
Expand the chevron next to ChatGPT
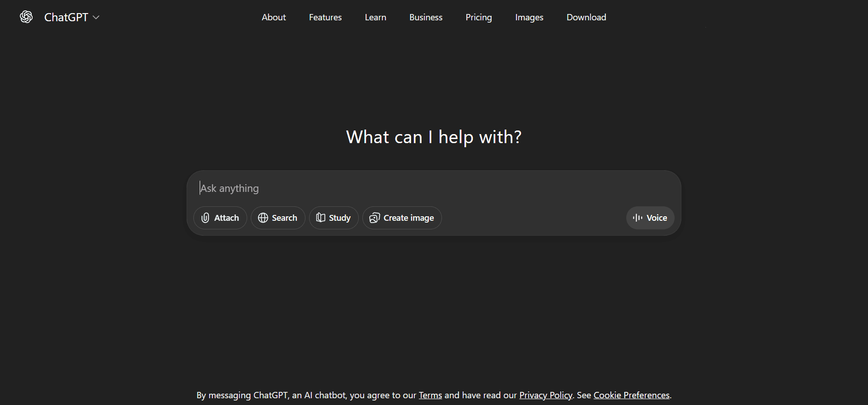pyautogui.click(x=96, y=17)
